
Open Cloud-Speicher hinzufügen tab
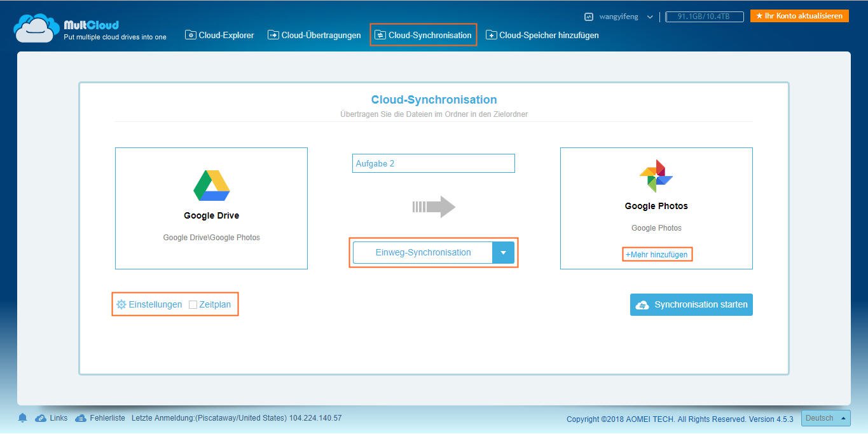pos(542,35)
